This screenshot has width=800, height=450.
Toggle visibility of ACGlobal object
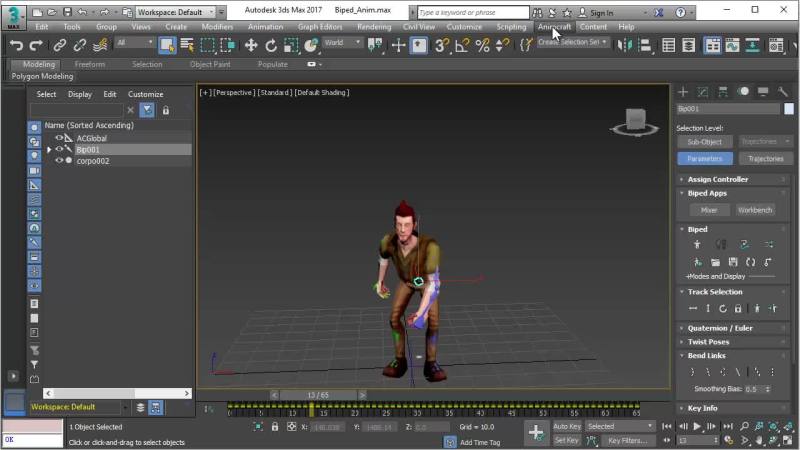59,138
